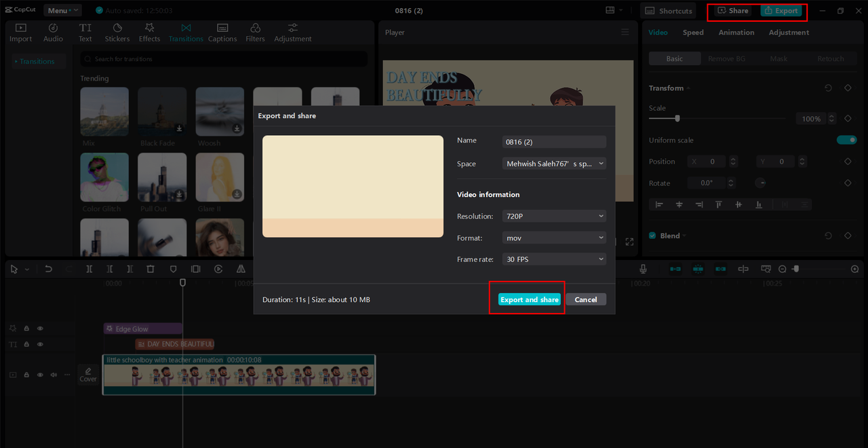
Task: Select the Remove BG sub-tab
Action: coord(726,58)
